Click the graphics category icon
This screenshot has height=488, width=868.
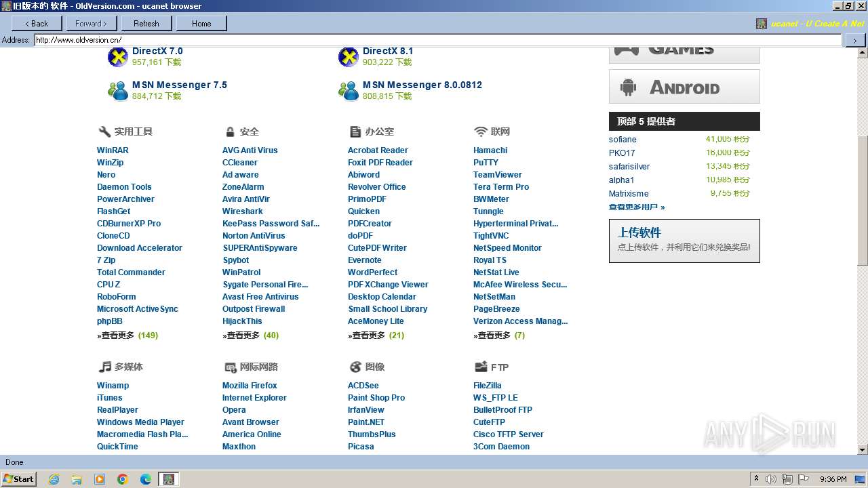[x=355, y=367]
